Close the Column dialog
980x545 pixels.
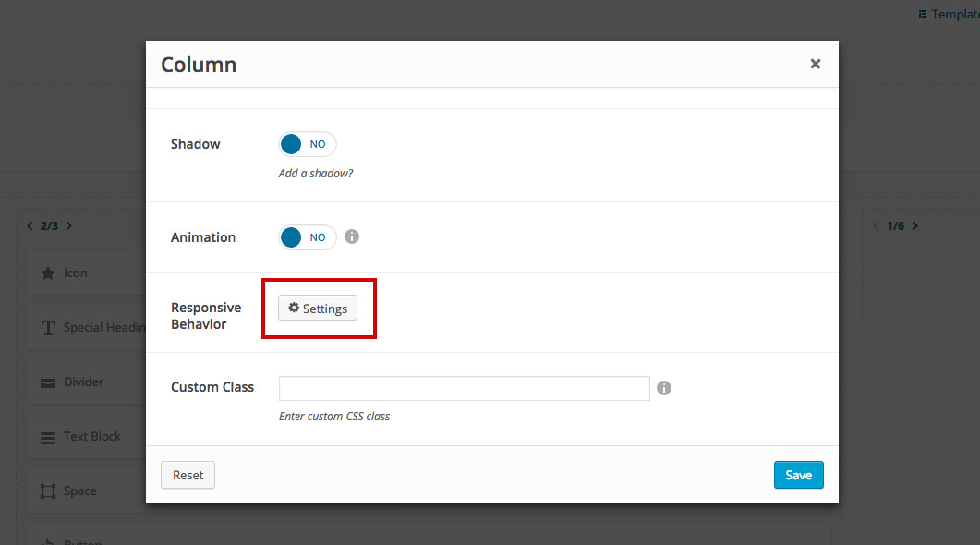(815, 64)
